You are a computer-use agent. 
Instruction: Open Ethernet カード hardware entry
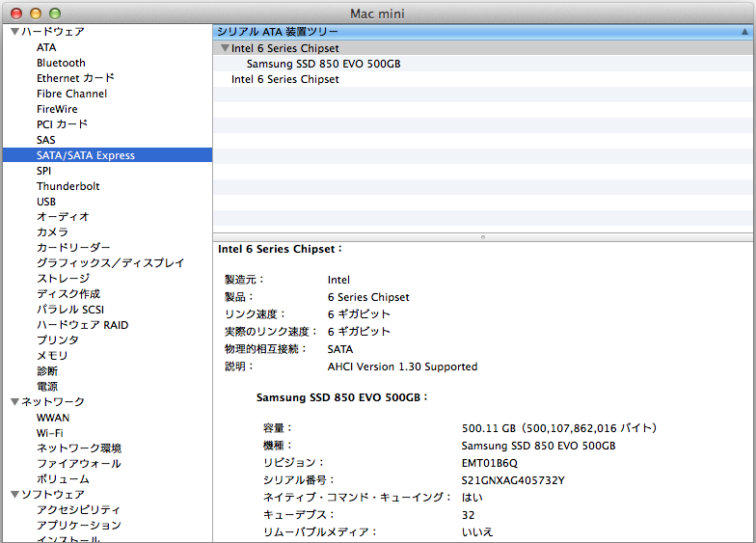[75, 78]
